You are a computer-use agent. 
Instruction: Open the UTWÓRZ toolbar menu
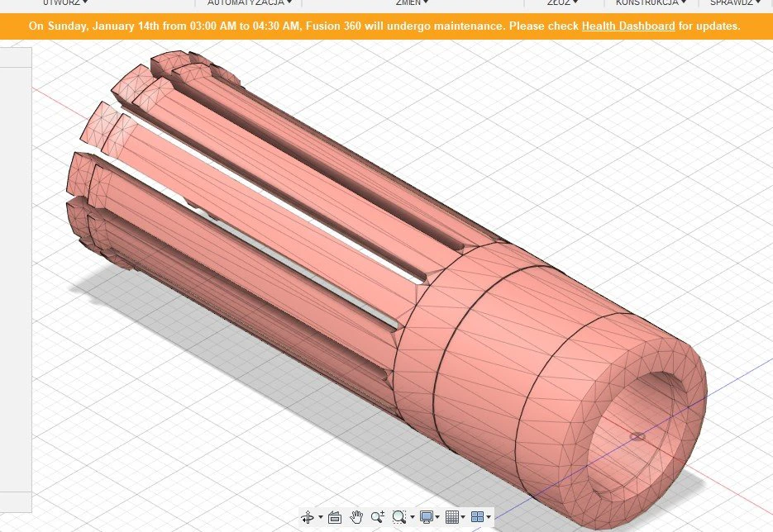65,2
